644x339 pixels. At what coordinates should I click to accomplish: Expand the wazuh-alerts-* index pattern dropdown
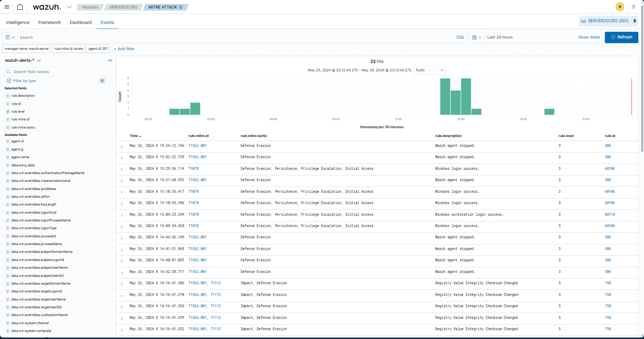pos(39,61)
